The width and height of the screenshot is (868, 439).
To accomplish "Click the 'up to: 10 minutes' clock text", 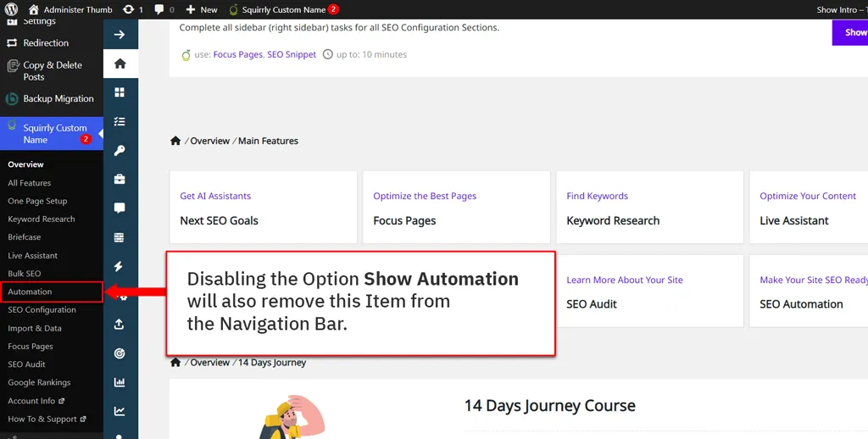I will [364, 54].
